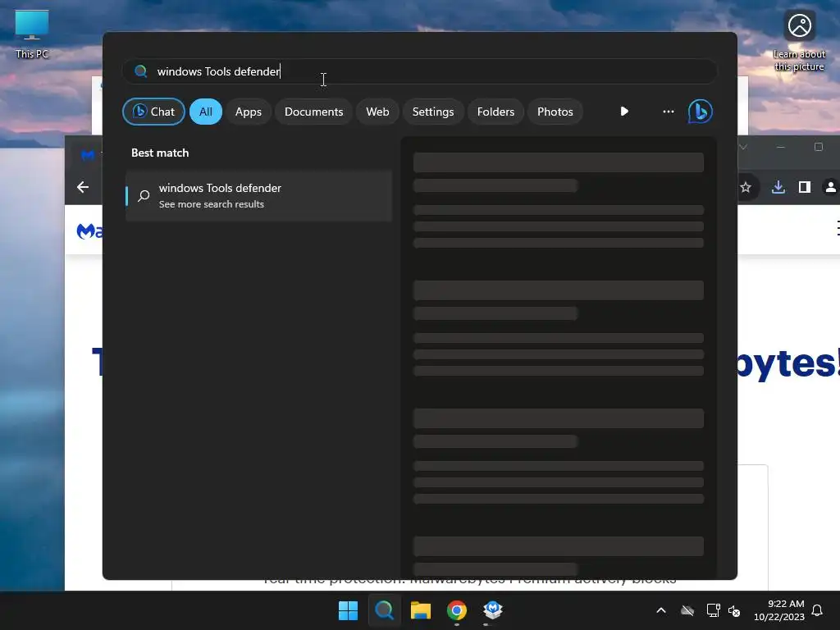Click the OneDrive tray icon

coord(687,610)
